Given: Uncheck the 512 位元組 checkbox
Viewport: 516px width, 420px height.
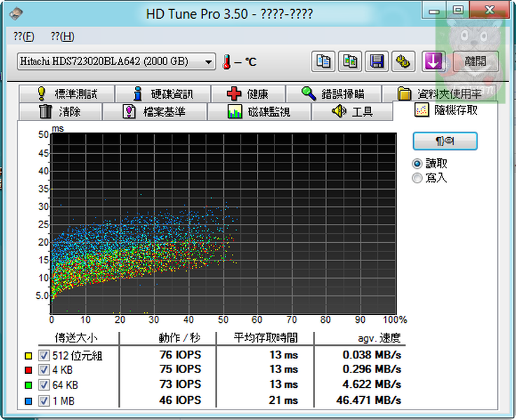Looking at the screenshot, I should [43, 355].
